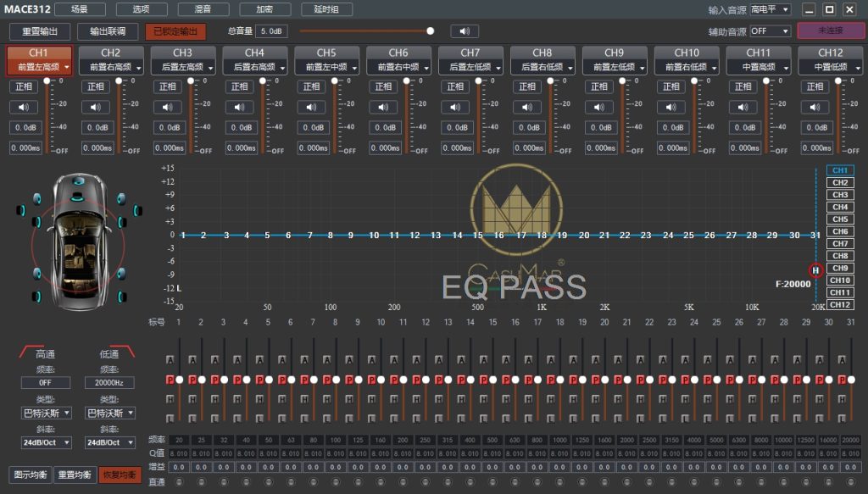Open the CH12 中置低频 speaker type dropdown
Image resolution: width=868 pixels, height=494 pixels.
pyautogui.click(x=831, y=68)
